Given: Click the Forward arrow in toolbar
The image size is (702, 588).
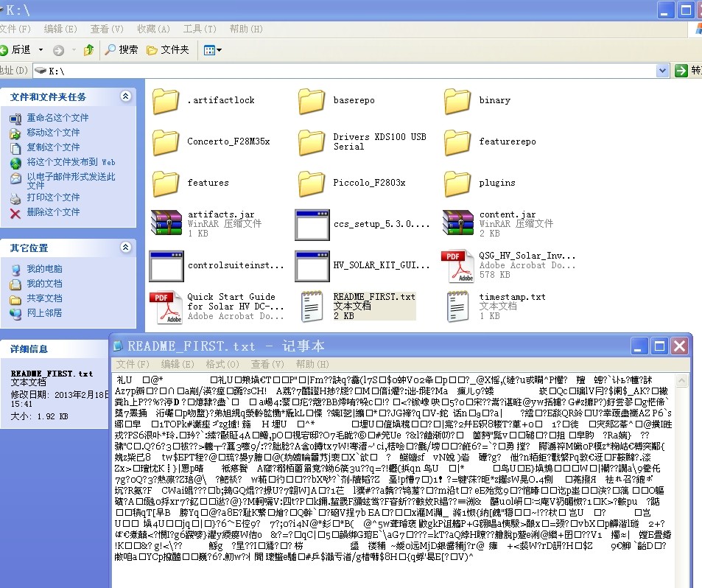Looking at the screenshot, I should pos(58,50).
